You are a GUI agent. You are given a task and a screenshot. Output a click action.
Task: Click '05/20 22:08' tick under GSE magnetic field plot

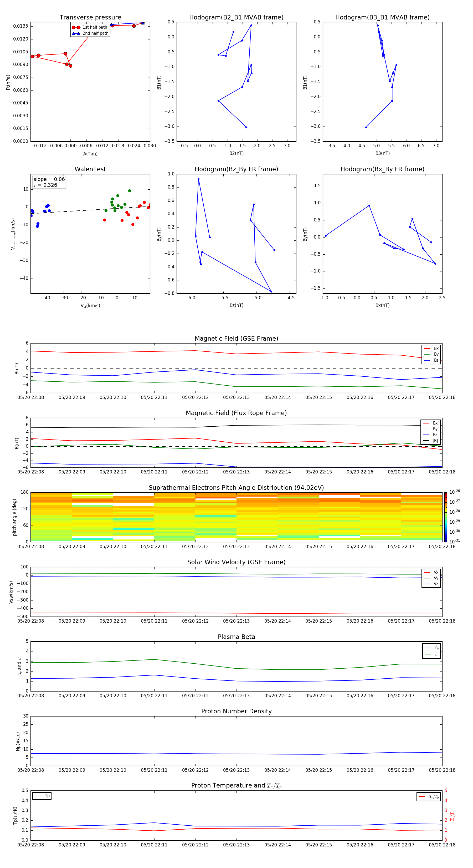click(31, 398)
